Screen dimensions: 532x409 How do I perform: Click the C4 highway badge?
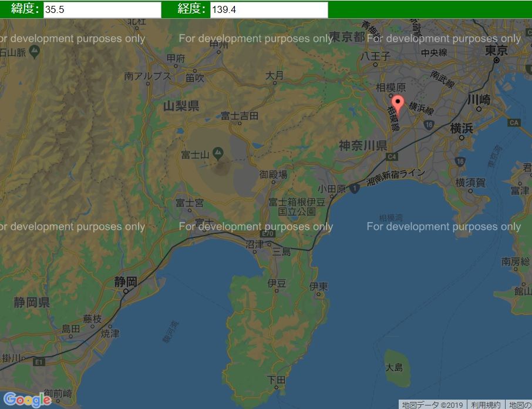point(392,156)
